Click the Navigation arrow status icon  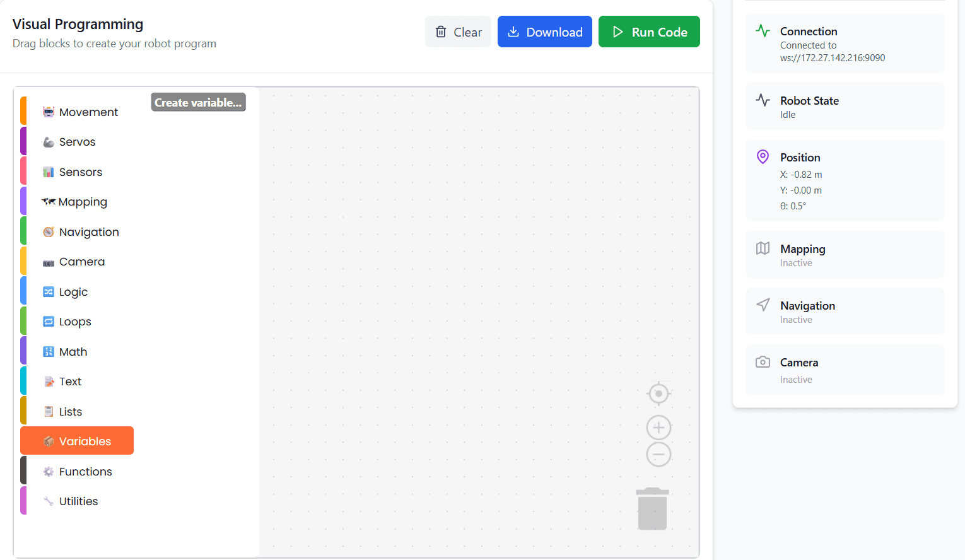(x=763, y=305)
